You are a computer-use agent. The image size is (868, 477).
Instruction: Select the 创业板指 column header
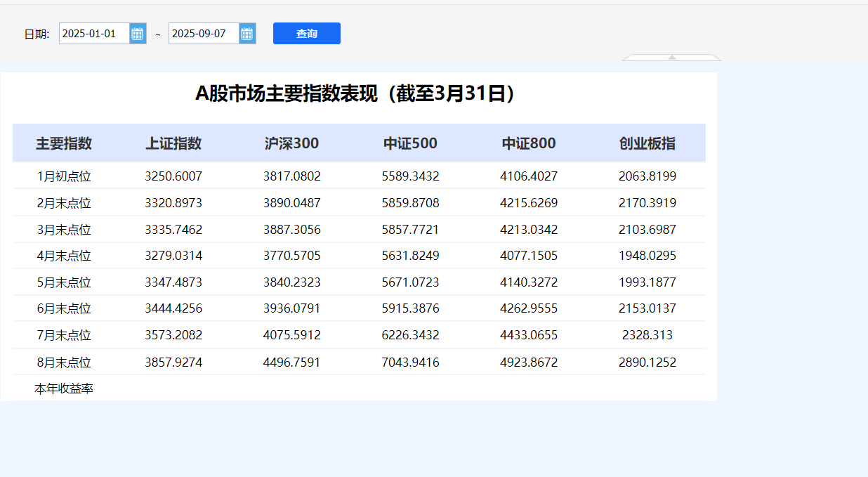coord(647,143)
